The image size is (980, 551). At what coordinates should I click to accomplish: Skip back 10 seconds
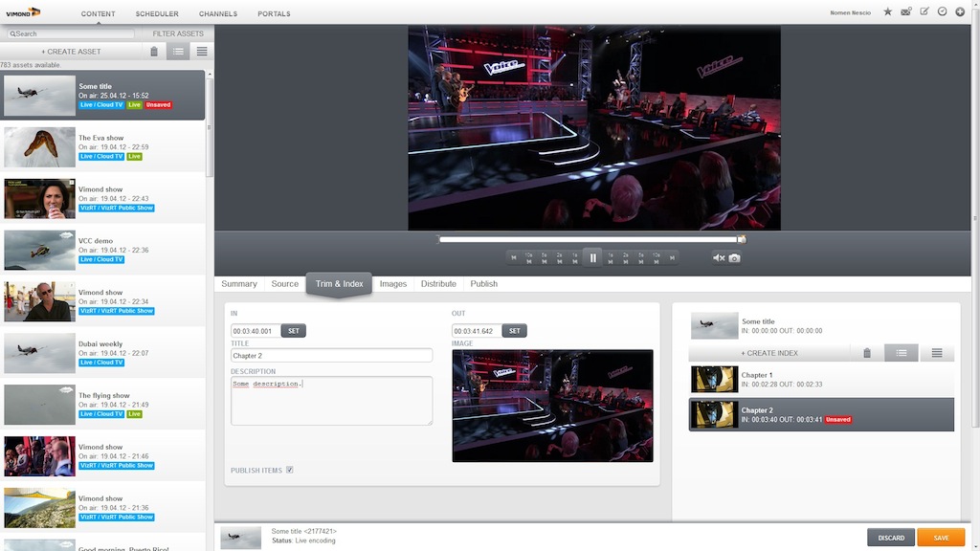click(528, 258)
